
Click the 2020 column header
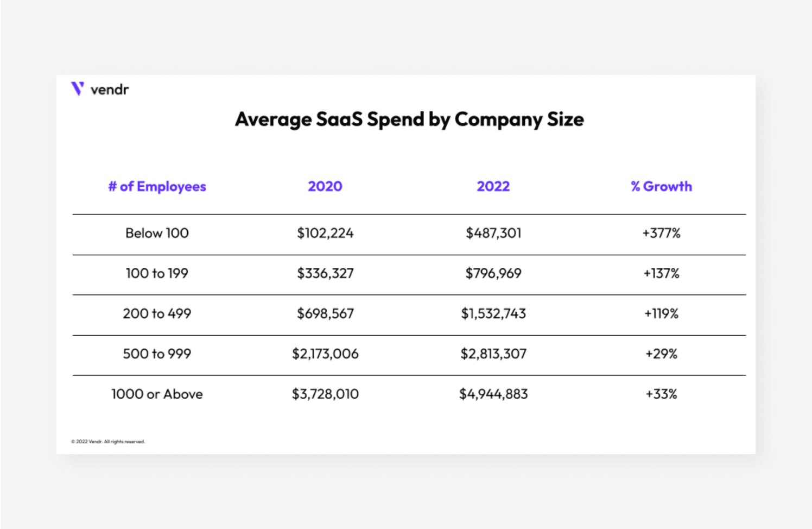click(325, 186)
